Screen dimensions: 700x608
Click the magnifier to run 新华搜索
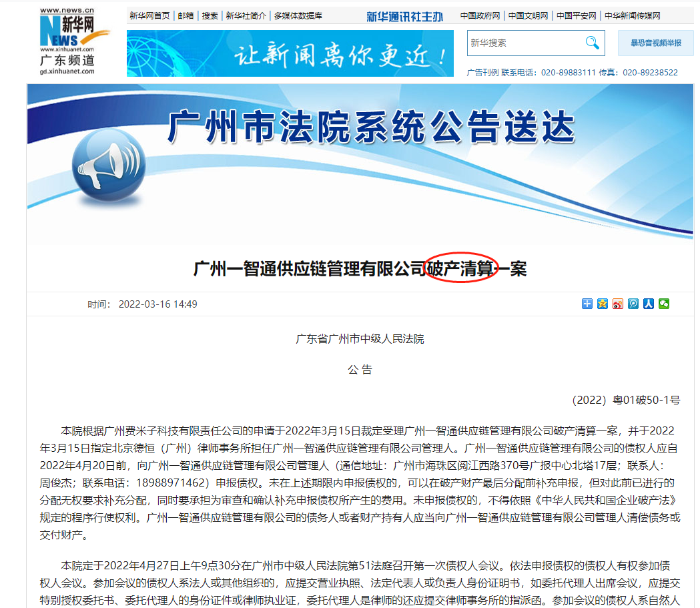point(593,43)
